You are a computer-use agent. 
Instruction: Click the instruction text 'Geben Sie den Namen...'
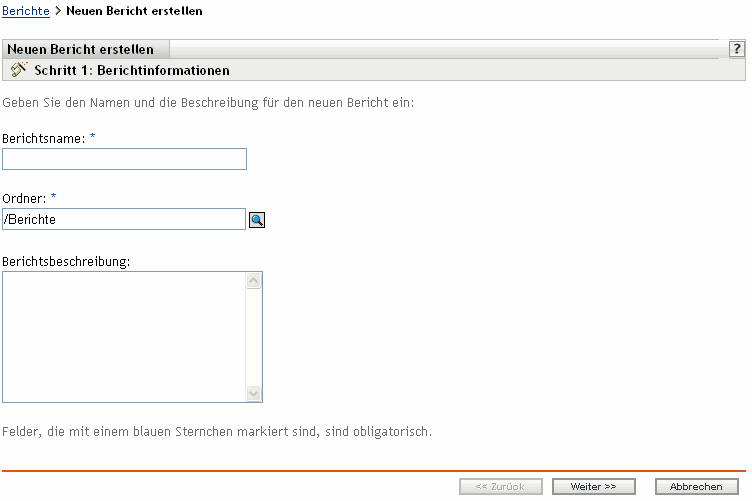click(x=208, y=103)
